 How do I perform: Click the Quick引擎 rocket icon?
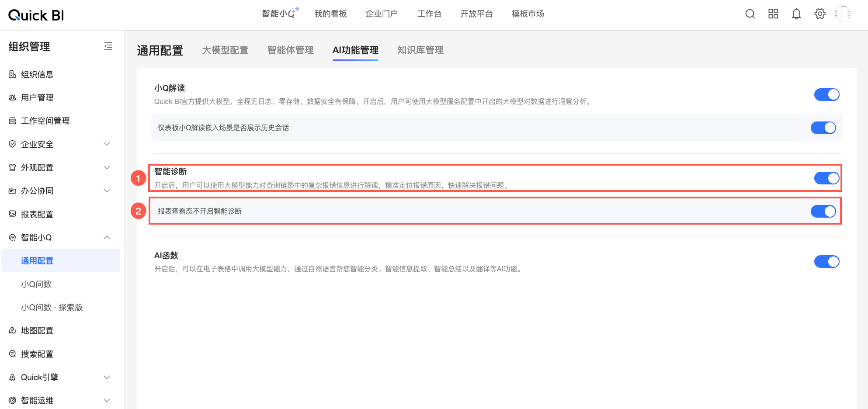tap(12, 377)
